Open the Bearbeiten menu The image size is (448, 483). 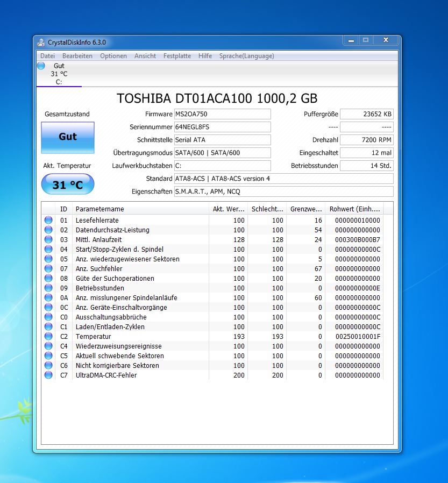click(x=77, y=56)
